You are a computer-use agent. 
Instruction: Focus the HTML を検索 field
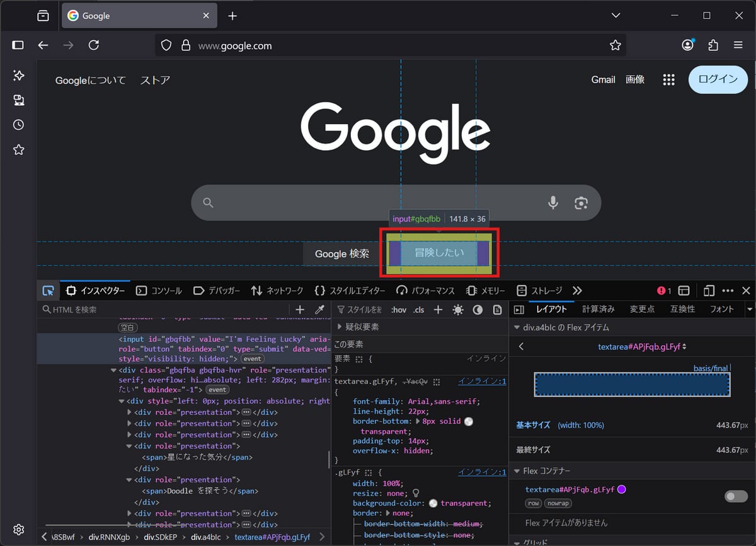(164, 310)
